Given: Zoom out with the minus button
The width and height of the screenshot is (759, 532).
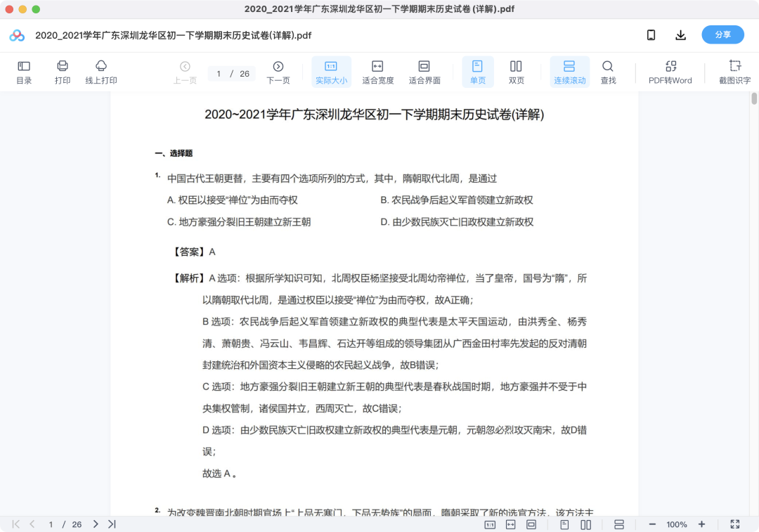Looking at the screenshot, I should (x=652, y=524).
